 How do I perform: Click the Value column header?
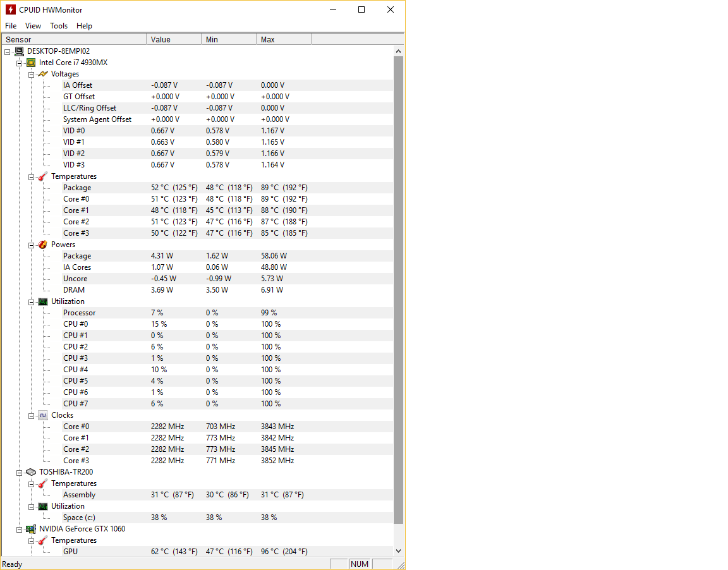174,39
